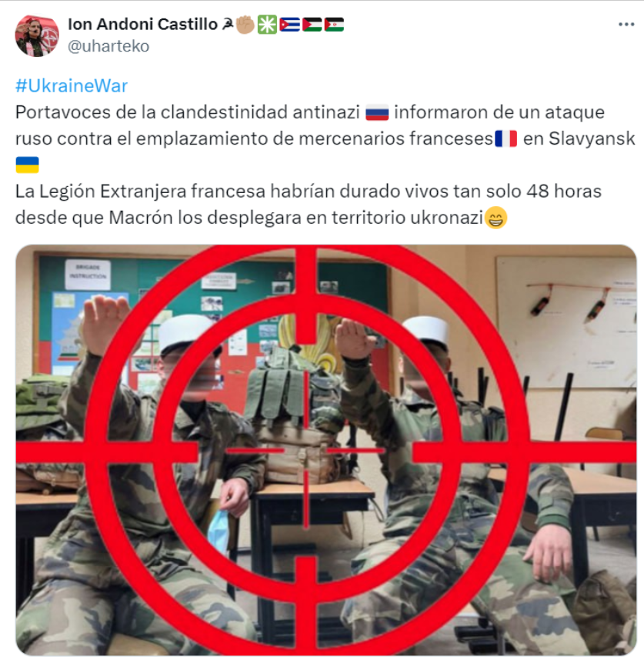Screen dimensions: 644x663
Task: Click the Ion Andoni Castillo display name
Action: pos(142,25)
